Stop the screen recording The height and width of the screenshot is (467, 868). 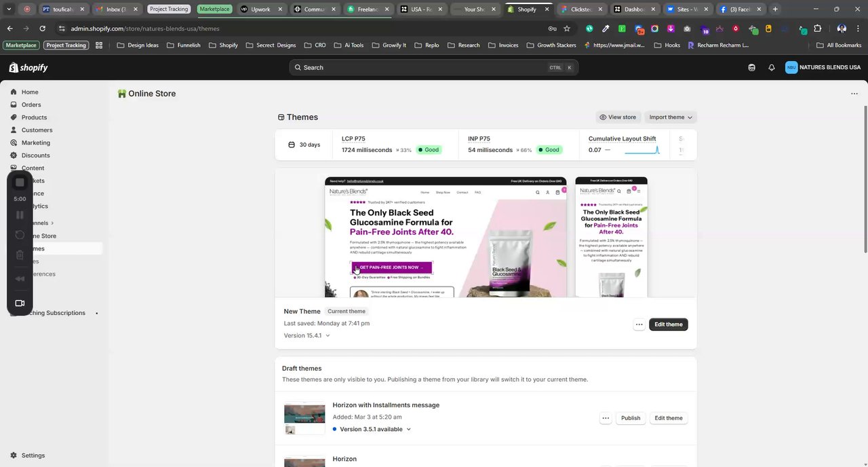(x=20, y=183)
